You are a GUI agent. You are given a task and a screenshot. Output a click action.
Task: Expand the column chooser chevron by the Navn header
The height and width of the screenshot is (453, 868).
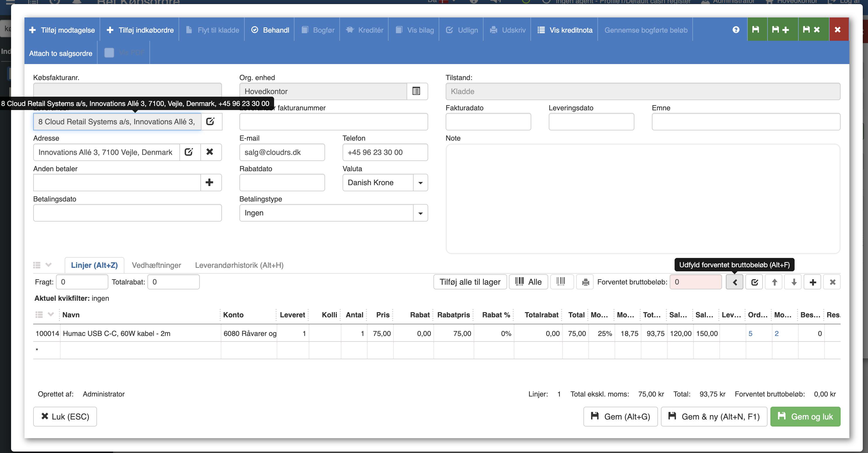tap(51, 314)
